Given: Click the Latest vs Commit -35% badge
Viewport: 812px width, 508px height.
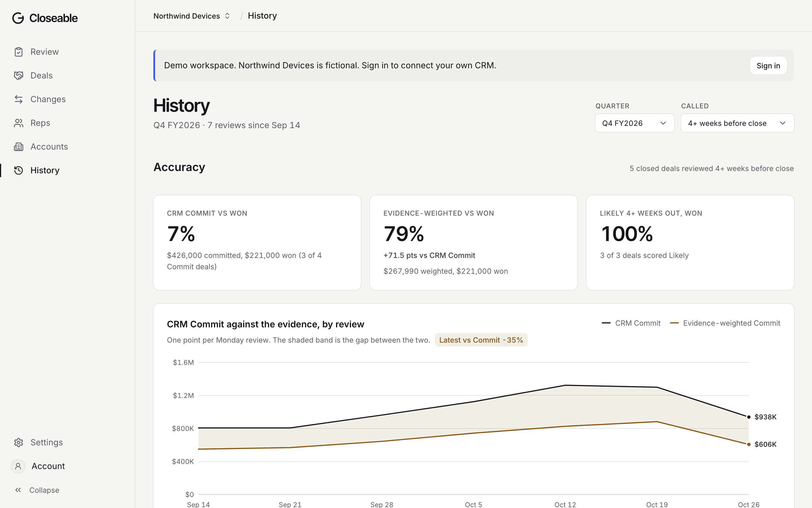Looking at the screenshot, I should [481, 340].
